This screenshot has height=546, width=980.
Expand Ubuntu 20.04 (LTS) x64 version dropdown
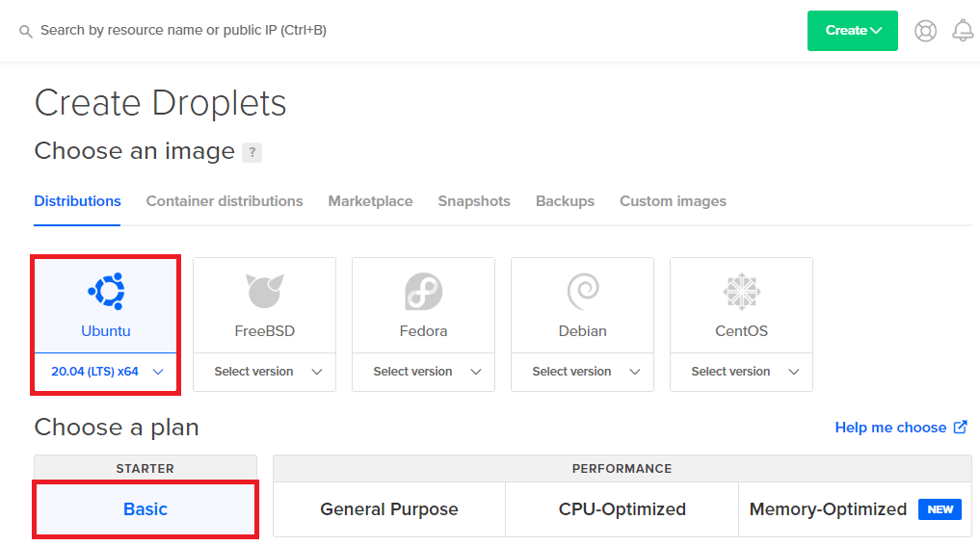(106, 372)
